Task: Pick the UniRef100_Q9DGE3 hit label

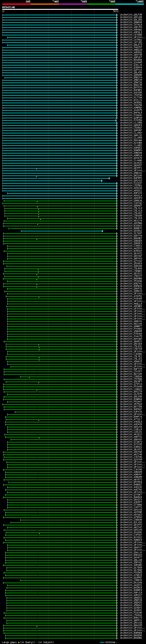Action: point(131,244)
